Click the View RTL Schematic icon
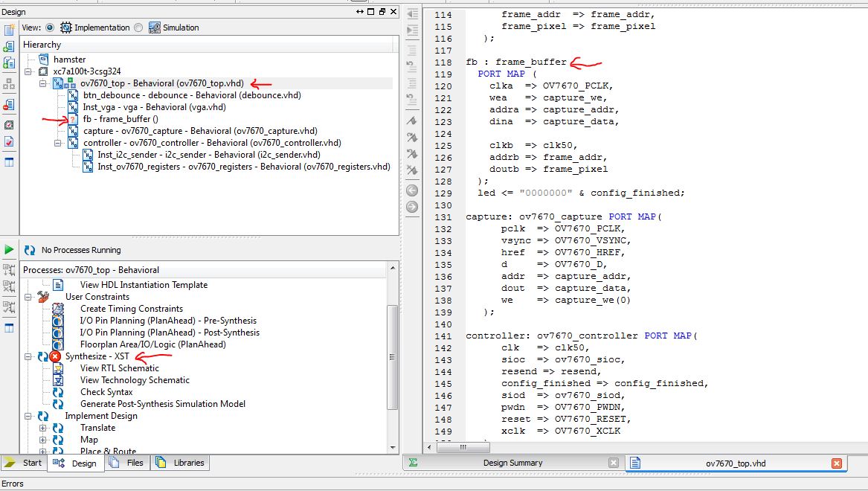The height and width of the screenshot is (491, 868). (x=57, y=368)
